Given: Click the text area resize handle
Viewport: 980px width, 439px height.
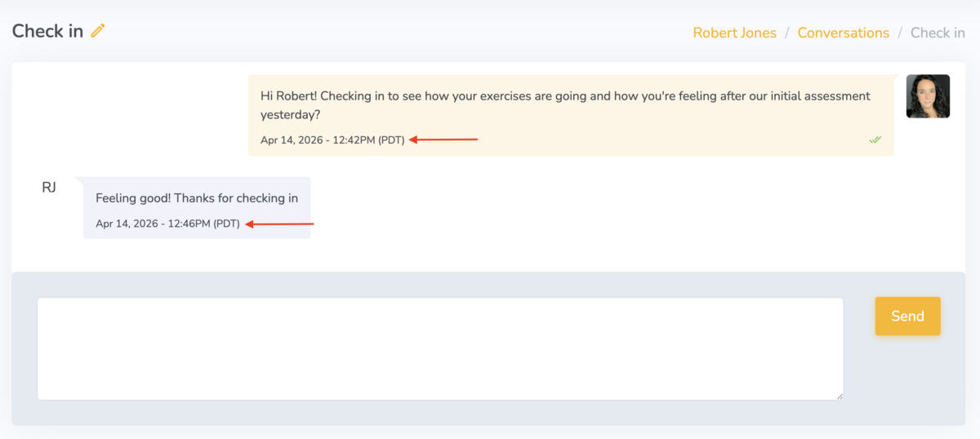Looking at the screenshot, I should point(839,396).
